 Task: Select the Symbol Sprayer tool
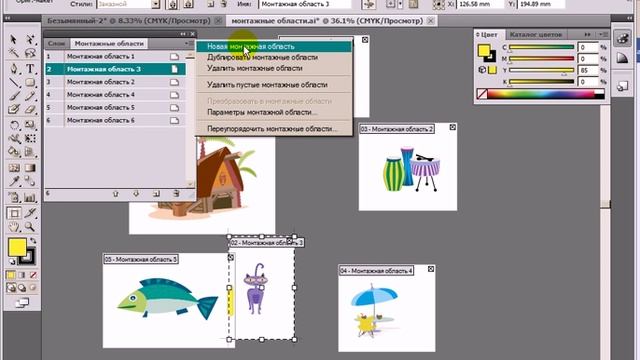13,198
